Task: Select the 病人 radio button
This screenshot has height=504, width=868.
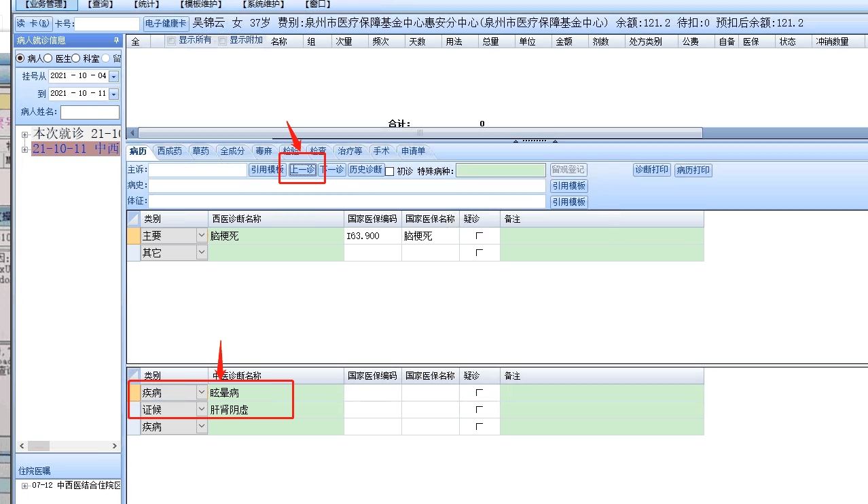Action: click(x=20, y=58)
